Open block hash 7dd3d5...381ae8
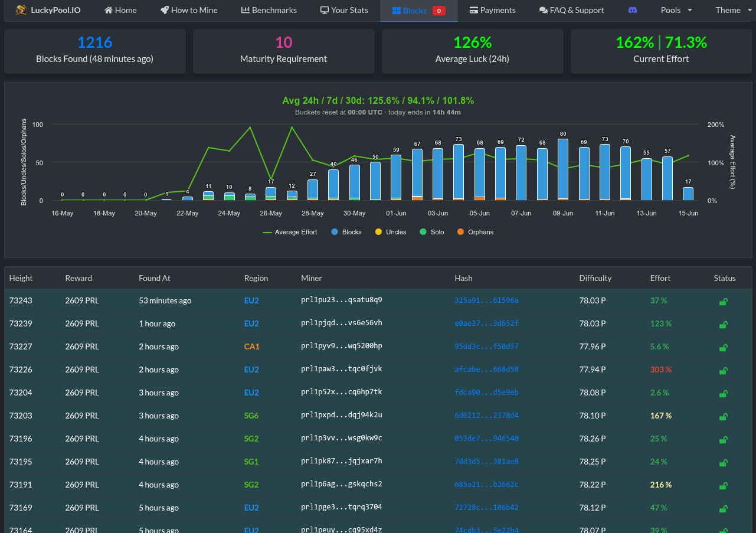756x533 pixels. pos(486,462)
